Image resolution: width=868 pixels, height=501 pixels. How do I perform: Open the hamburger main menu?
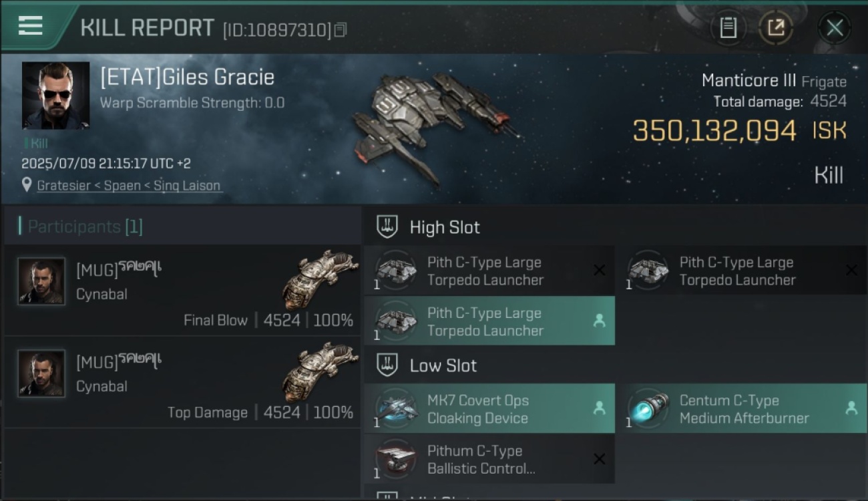tap(31, 25)
